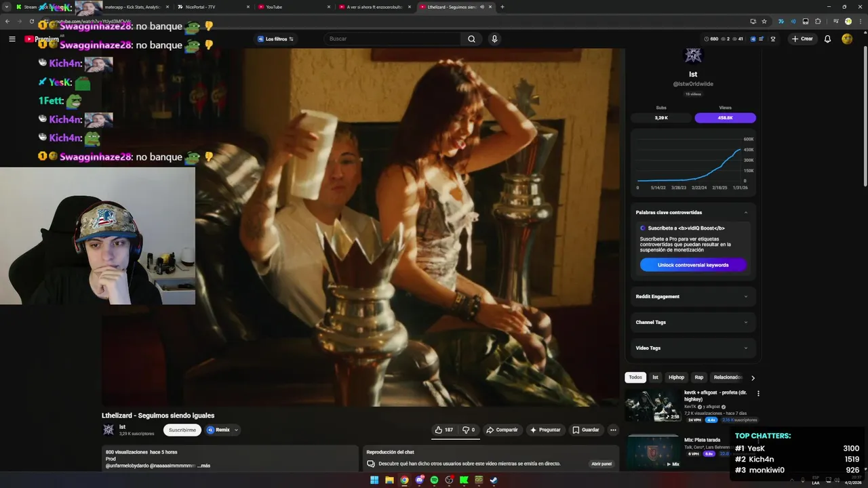
Task: Click Abrir panel for chat replay
Action: pyautogui.click(x=601, y=464)
